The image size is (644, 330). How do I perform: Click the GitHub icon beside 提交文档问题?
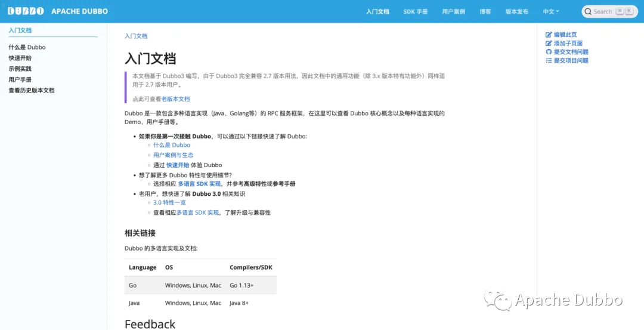549,52
